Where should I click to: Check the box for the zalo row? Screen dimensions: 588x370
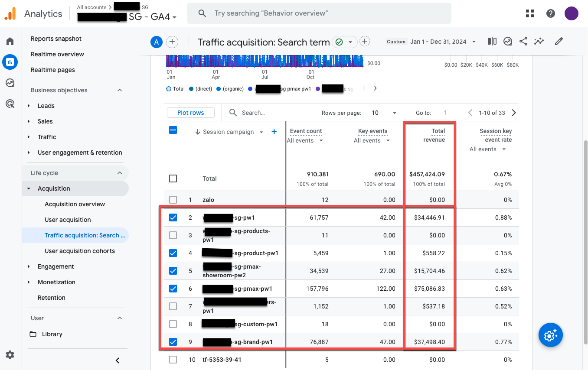point(173,200)
